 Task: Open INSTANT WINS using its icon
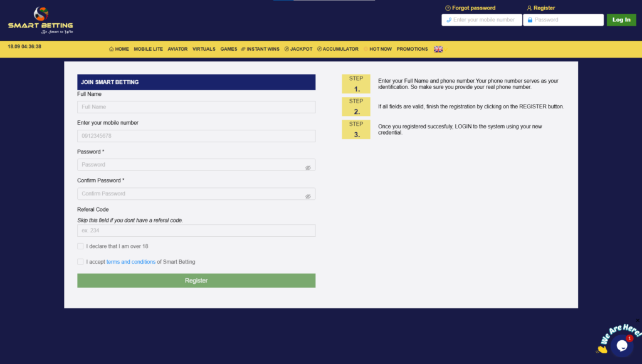pos(243,48)
